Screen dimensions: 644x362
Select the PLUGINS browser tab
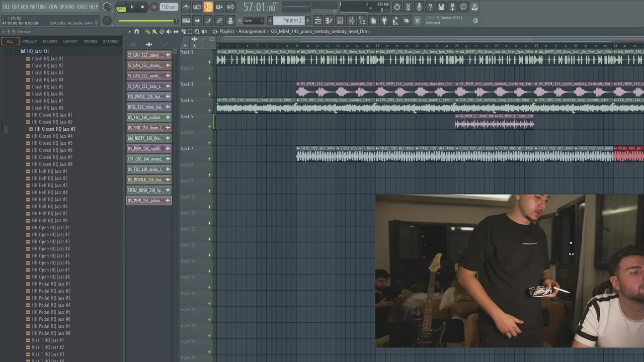coord(50,41)
